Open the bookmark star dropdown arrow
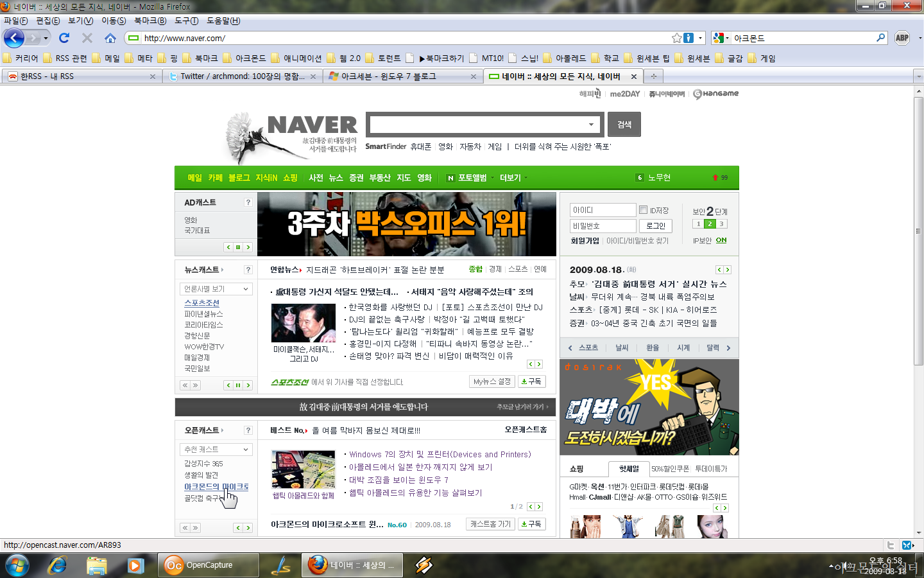This screenshot has height=578, width=924. pos(701,38)
